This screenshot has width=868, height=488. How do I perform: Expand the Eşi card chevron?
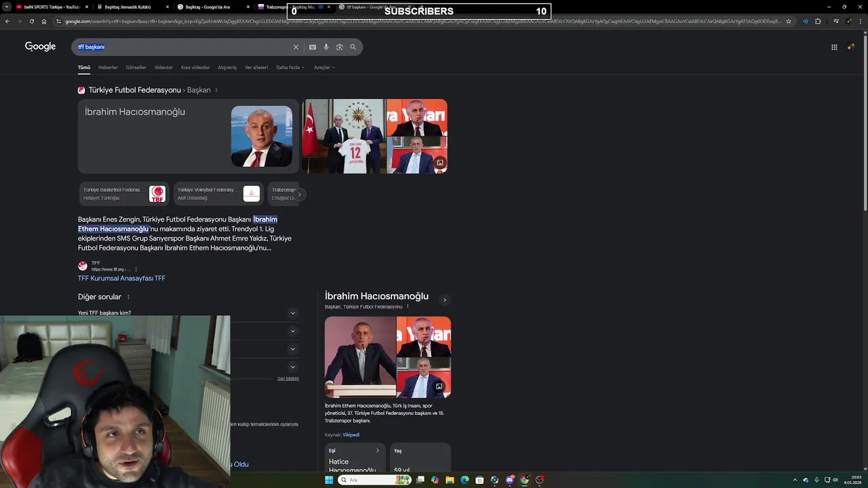(378, 451)
